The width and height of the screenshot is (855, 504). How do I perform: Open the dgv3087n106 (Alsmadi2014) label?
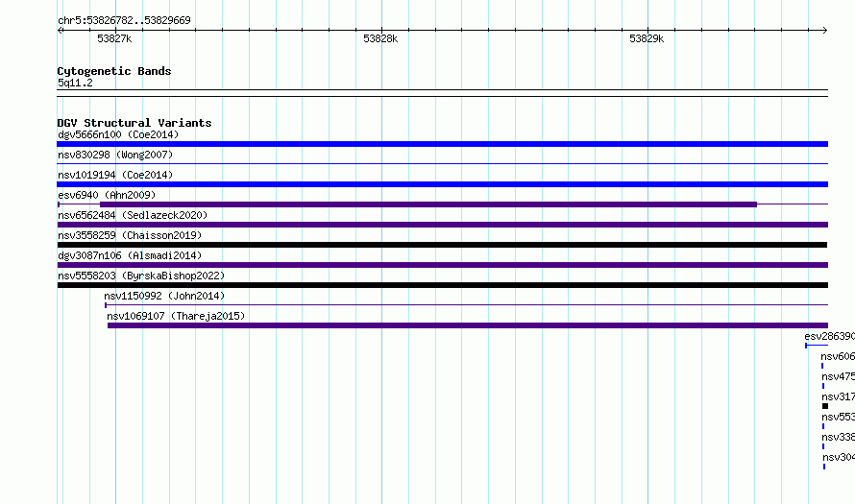(x=130, y=255)
